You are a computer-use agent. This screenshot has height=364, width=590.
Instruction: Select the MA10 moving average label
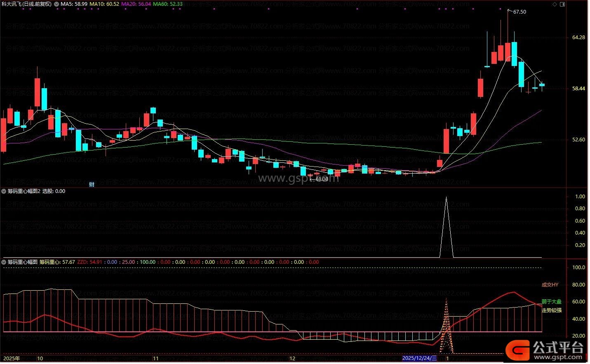pos(104,4)
